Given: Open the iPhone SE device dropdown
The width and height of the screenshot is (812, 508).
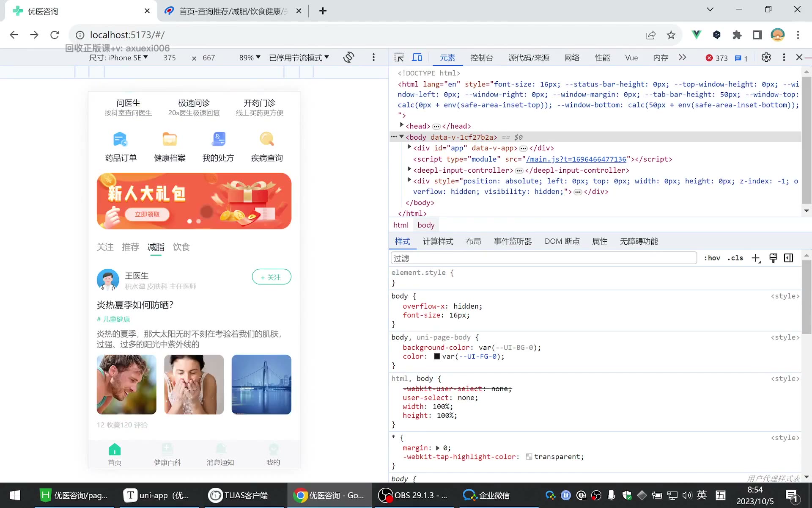Looking at the screenshot, I should click(118, 58).
